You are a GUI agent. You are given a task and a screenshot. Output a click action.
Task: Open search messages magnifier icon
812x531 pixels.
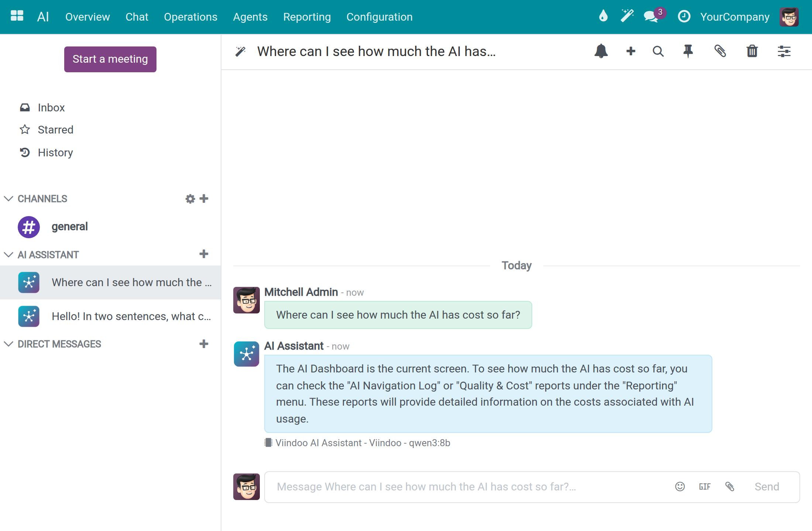tap(658, 51)
